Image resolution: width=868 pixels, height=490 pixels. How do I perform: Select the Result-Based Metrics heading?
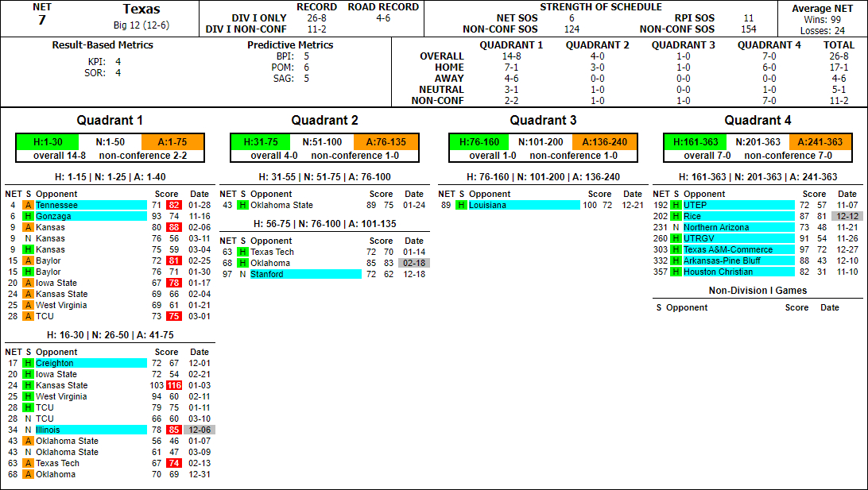coord(103,45)
